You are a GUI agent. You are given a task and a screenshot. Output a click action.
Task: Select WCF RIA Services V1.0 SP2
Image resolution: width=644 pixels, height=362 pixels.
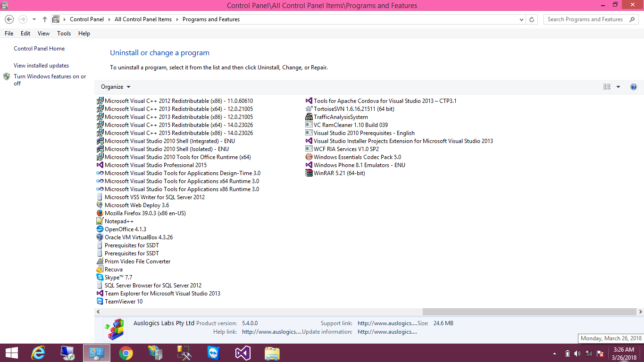342,149
